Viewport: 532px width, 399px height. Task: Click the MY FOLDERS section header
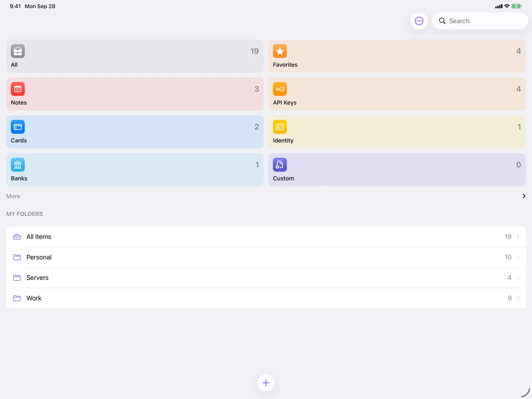tap(25, 214)
